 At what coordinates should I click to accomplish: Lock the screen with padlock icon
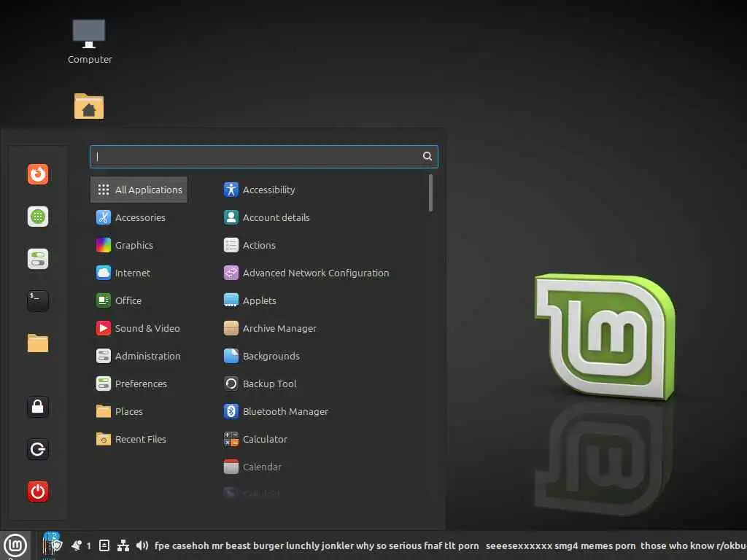(x=38, y=407)
